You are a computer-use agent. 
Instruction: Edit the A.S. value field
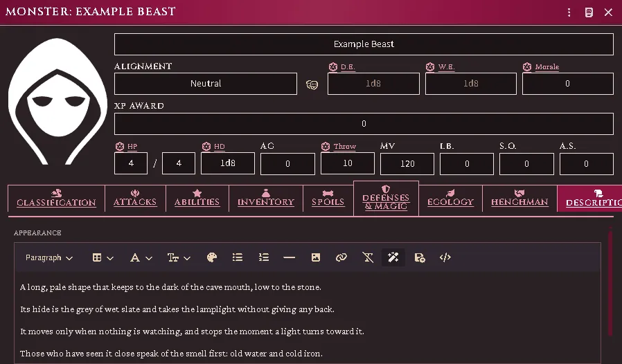[586, 164]
